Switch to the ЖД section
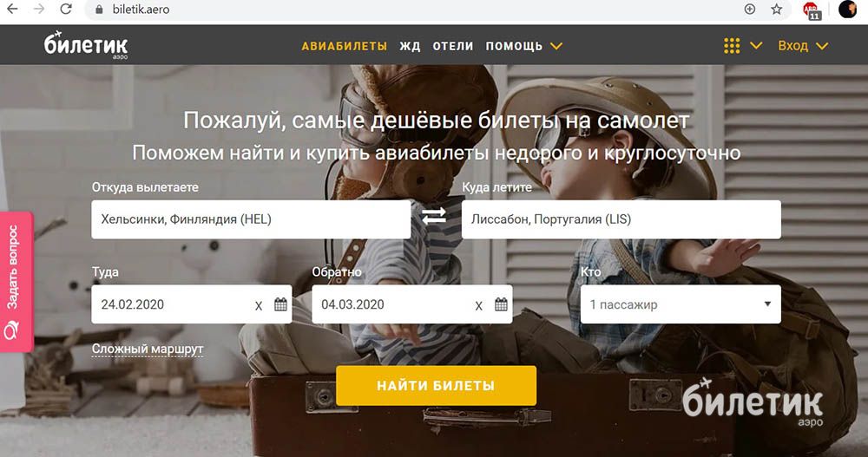This screenshot has height=457, width=868. click(410, 47)
